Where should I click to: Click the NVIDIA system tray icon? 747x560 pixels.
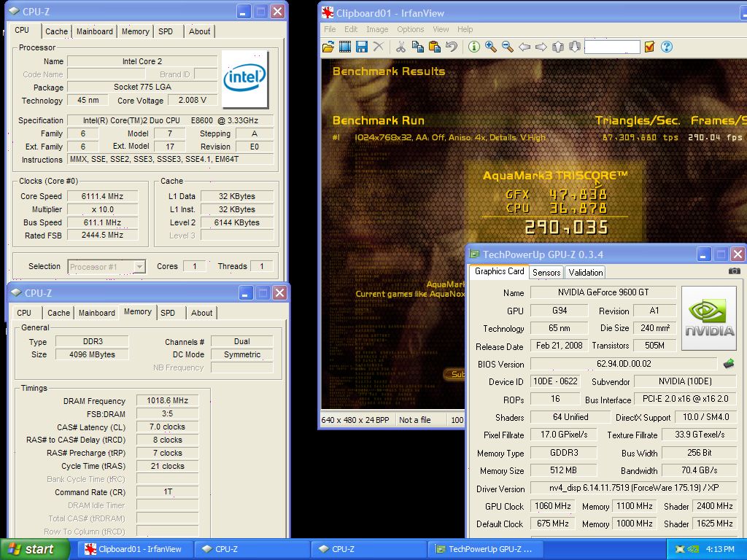point(693,549)
